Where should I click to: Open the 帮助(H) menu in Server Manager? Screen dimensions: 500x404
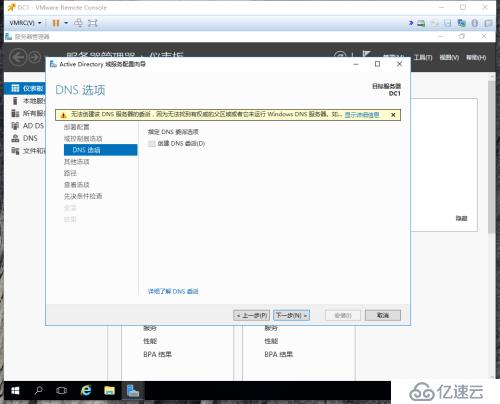pyautogui.click(x=476, y=58)
